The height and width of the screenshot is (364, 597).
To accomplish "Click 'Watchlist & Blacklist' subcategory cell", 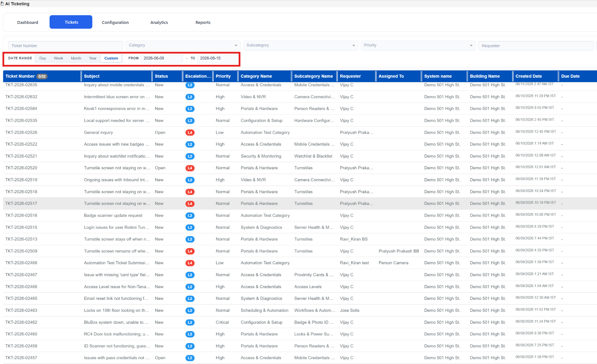I will [x=313, y=156].
